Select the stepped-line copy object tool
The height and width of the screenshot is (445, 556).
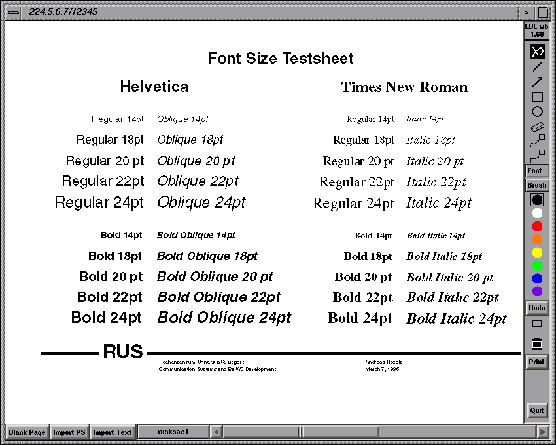pos(537,156)
